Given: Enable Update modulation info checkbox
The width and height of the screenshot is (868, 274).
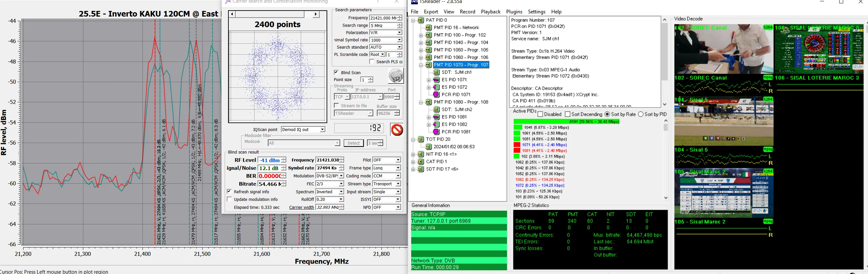Looking at the screenshot, I should tap(229, 200).
